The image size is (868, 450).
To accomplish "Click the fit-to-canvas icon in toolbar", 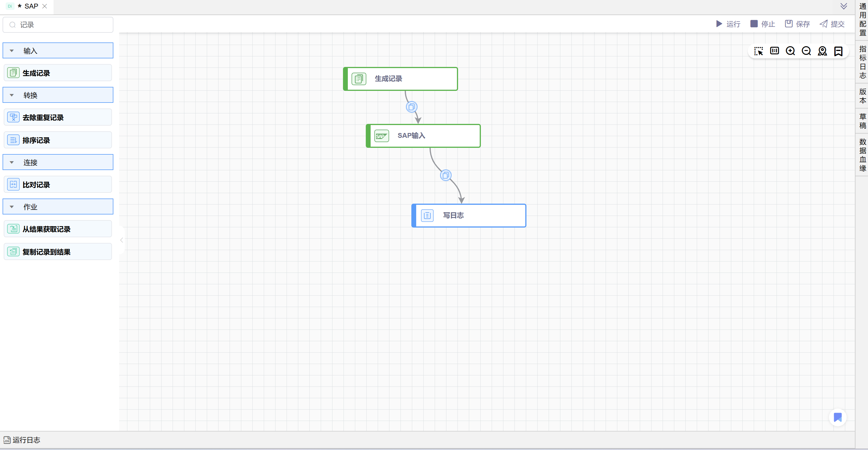I will coord(774,51).
